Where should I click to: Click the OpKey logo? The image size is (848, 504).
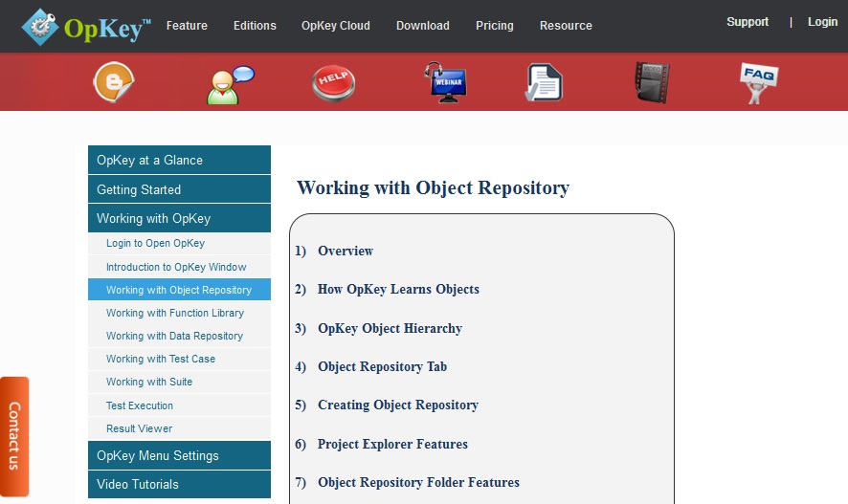click(86, 27)
